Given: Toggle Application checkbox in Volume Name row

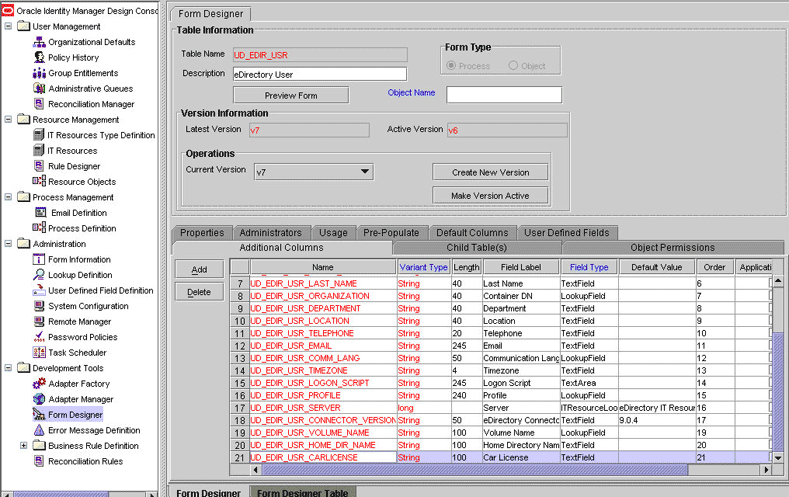Looking at the screenshot, I should click(770, 433).
